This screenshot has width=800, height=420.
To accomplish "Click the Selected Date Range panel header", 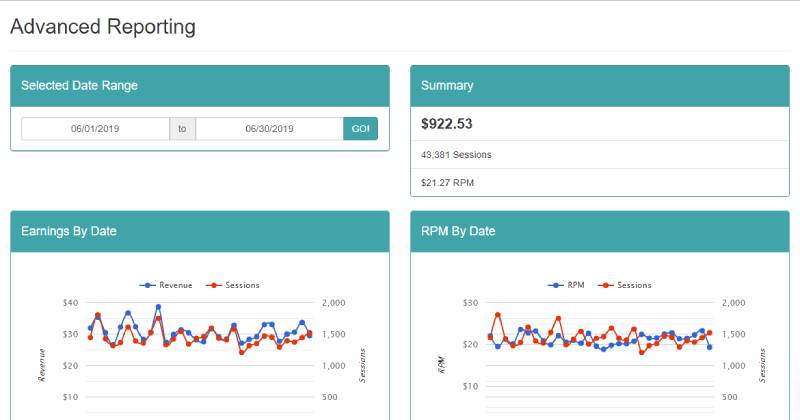I will (200, 86).
